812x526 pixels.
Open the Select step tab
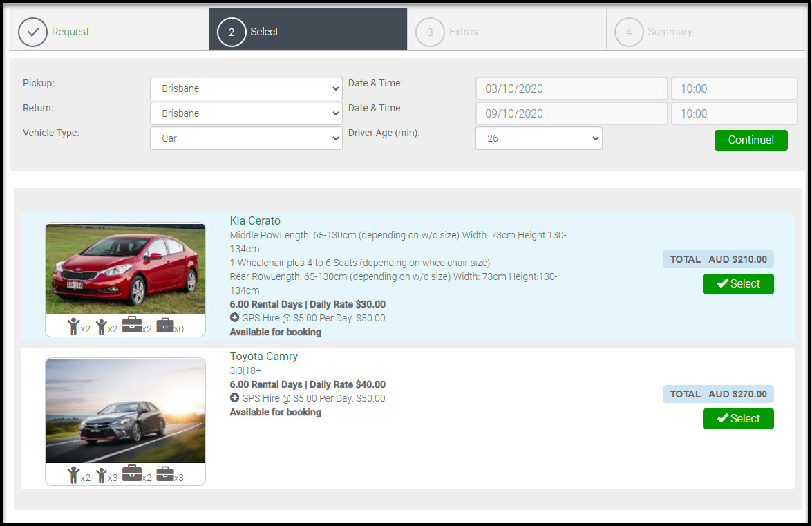(308, 29)
